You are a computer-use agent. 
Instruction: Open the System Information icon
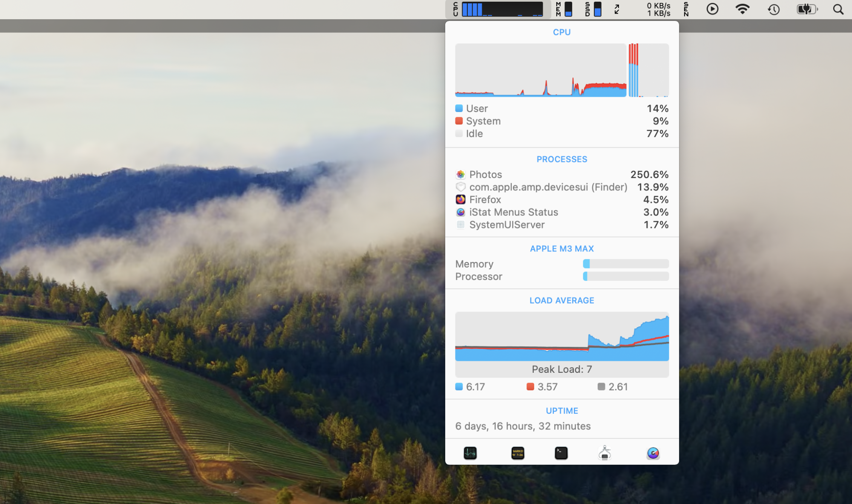pos(604,453)
